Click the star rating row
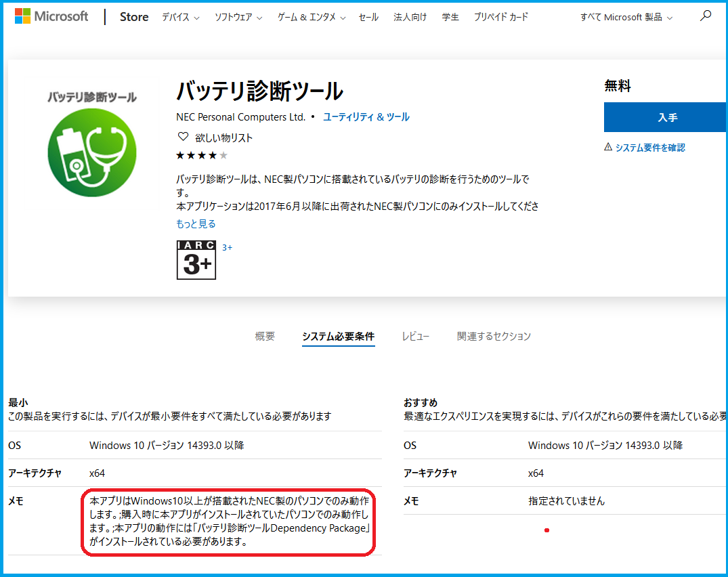The image size is (728, 577). click(202, 156)
